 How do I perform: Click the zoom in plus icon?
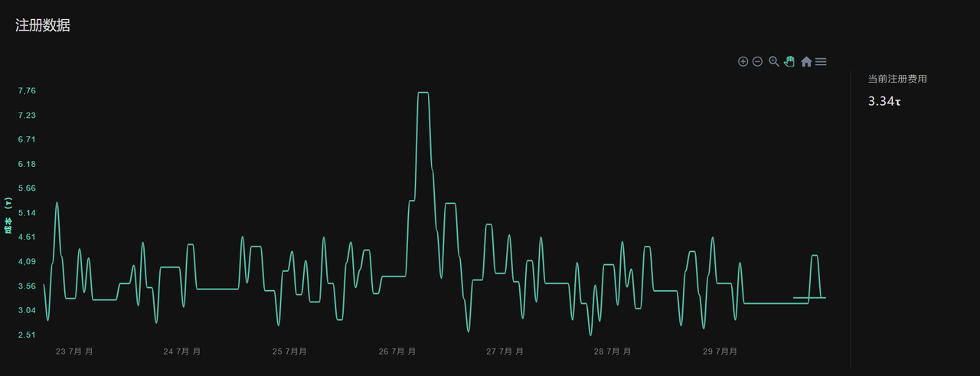[743, 61]
